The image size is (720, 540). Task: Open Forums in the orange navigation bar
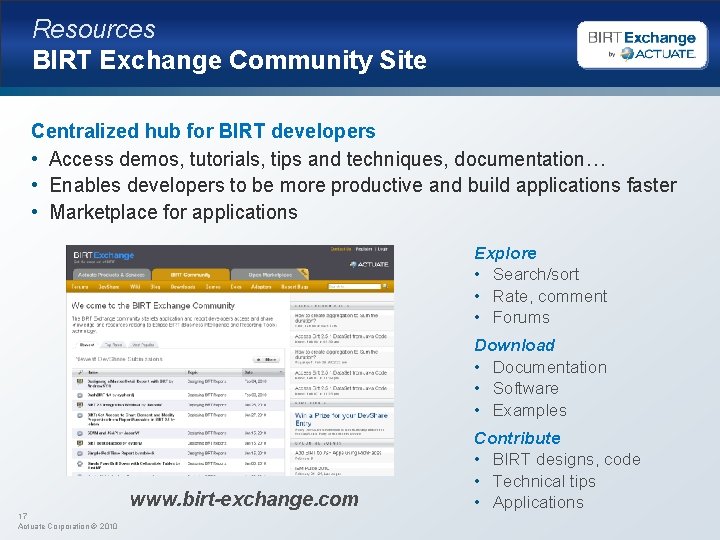(x=80, y=287)
